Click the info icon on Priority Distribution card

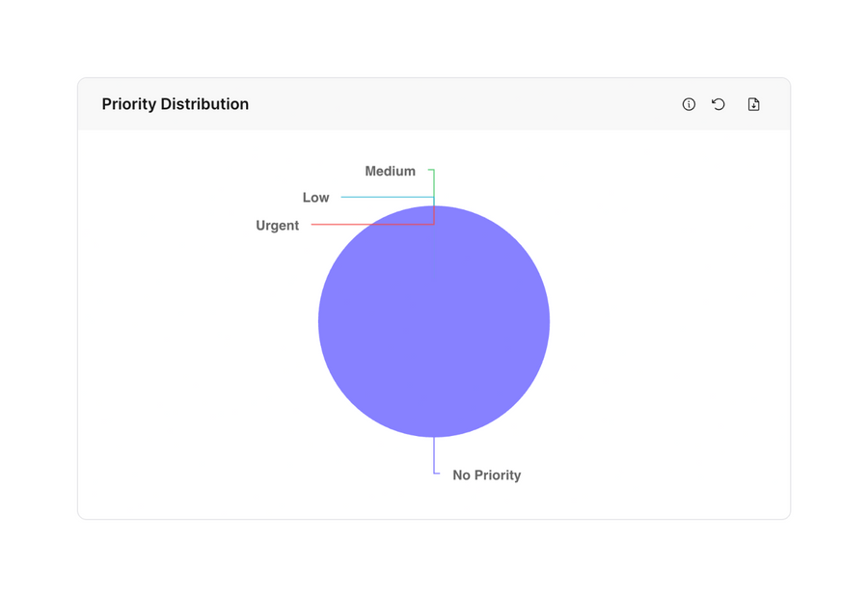pyautogui.click(x=688, y=104)
